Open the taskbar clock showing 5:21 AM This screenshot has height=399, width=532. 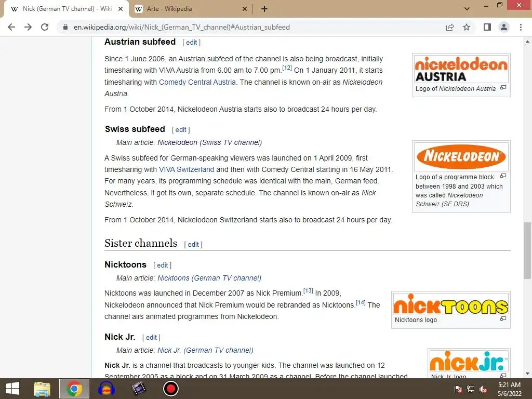coord(509,389)
